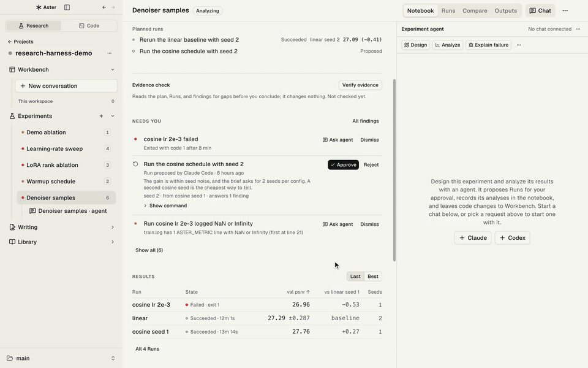Image resolution: width=588 pixels, height=368 pixels.
Task: Ask agent about cosine lr 2e-3 failed
Action: 337,140
